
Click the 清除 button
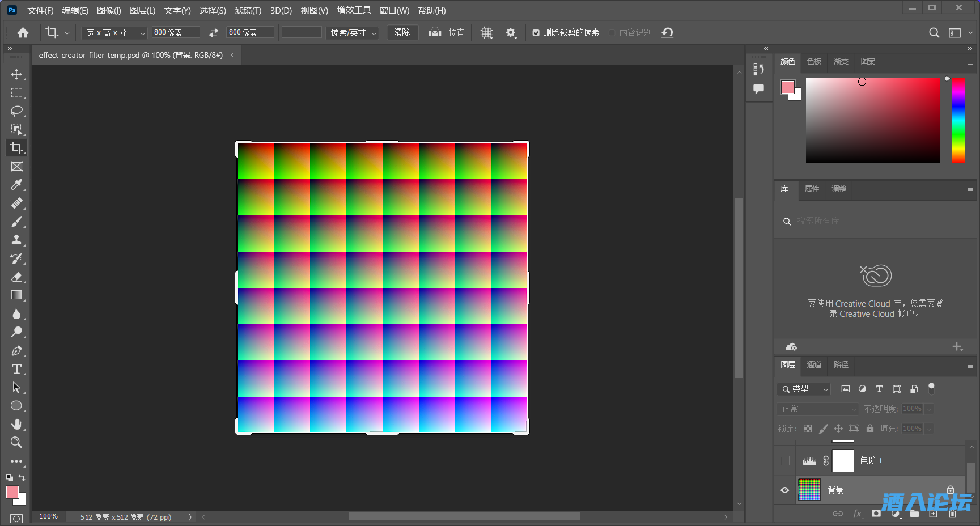[402, 32]
